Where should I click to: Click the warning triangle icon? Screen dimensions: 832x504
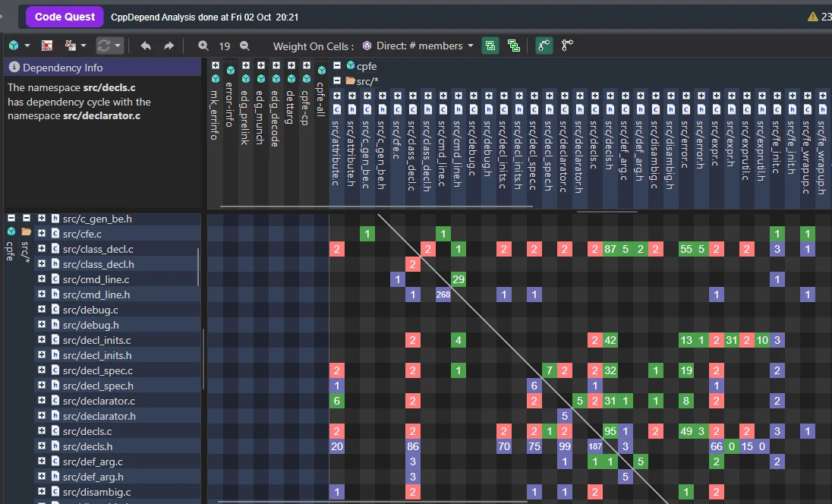(812, 17)
